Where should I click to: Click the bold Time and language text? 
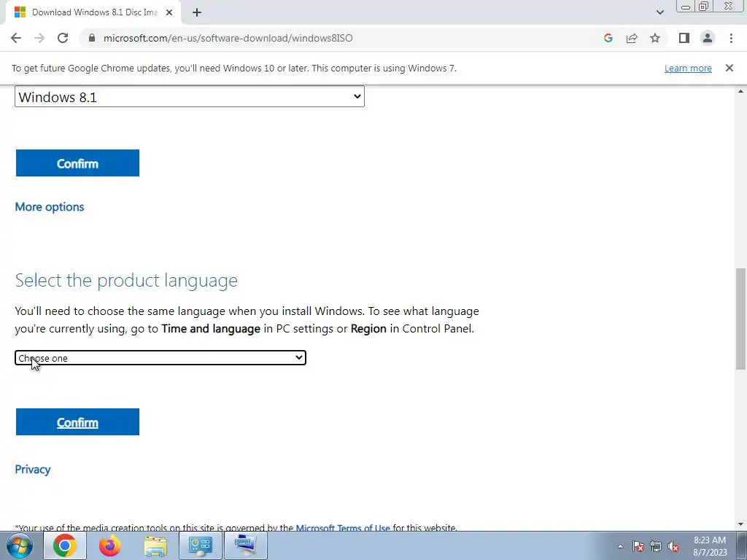[211, 329]
